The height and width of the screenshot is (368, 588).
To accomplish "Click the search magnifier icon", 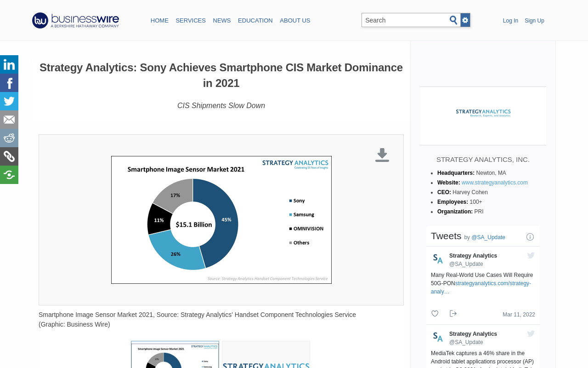I will 453,20.
